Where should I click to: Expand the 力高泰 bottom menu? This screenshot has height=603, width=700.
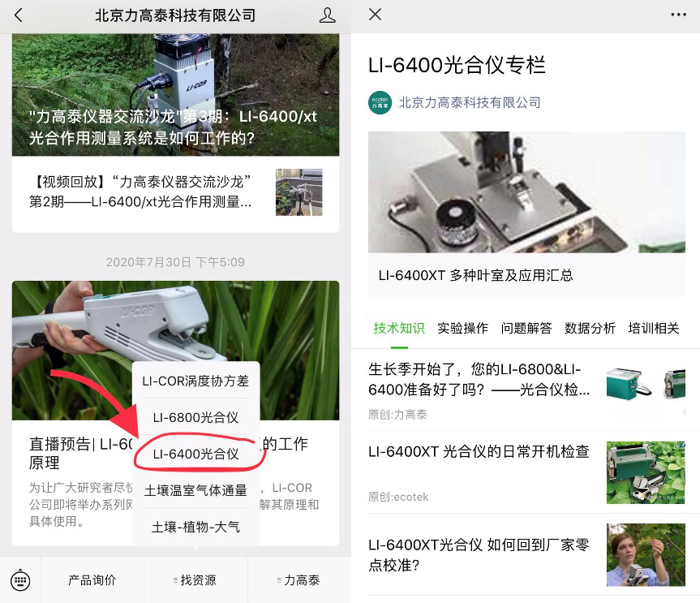click(x=298, y=579)
